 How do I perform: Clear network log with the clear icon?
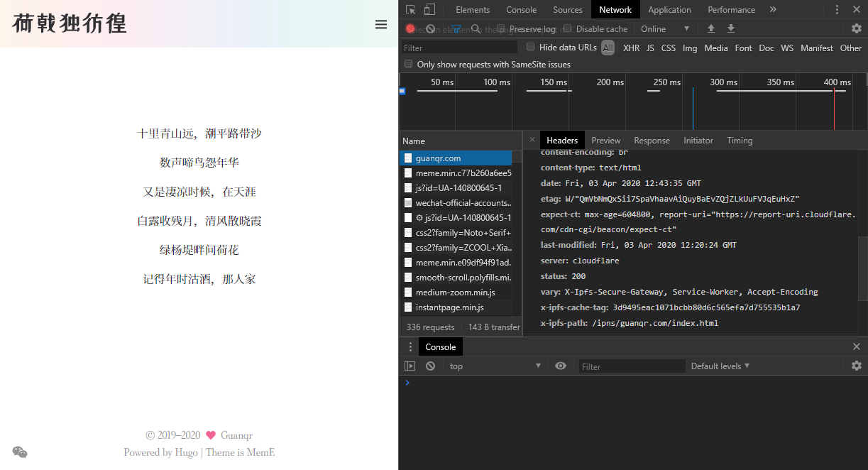coord(430,28)
